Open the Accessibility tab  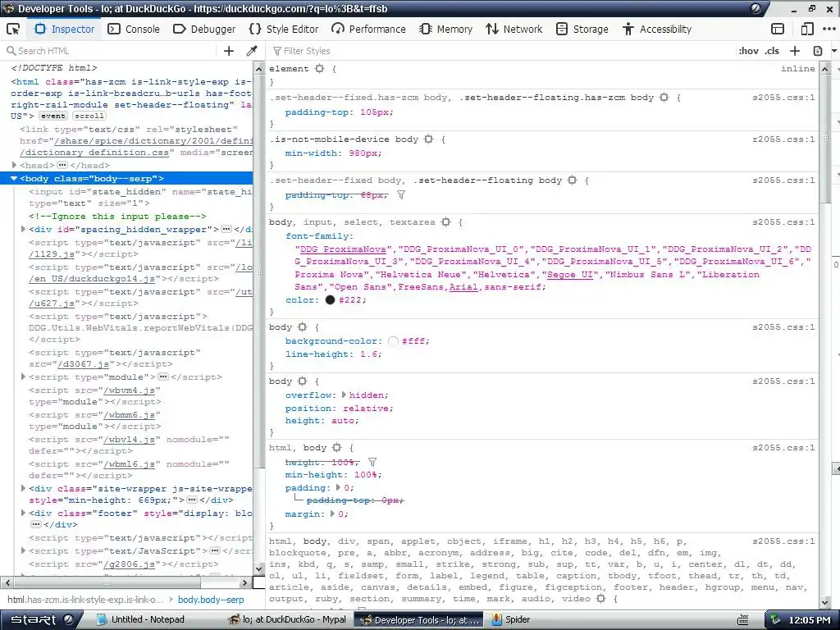tap(657, 29)
